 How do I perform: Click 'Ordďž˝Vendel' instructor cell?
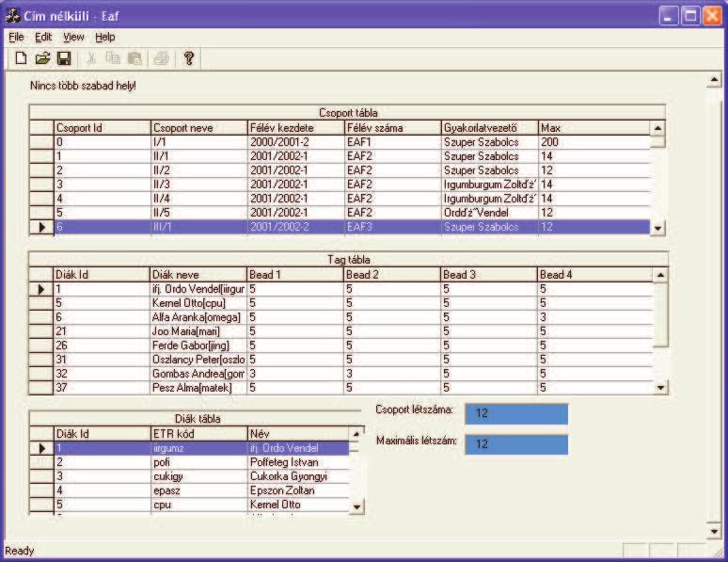click(x=489, y=213)
